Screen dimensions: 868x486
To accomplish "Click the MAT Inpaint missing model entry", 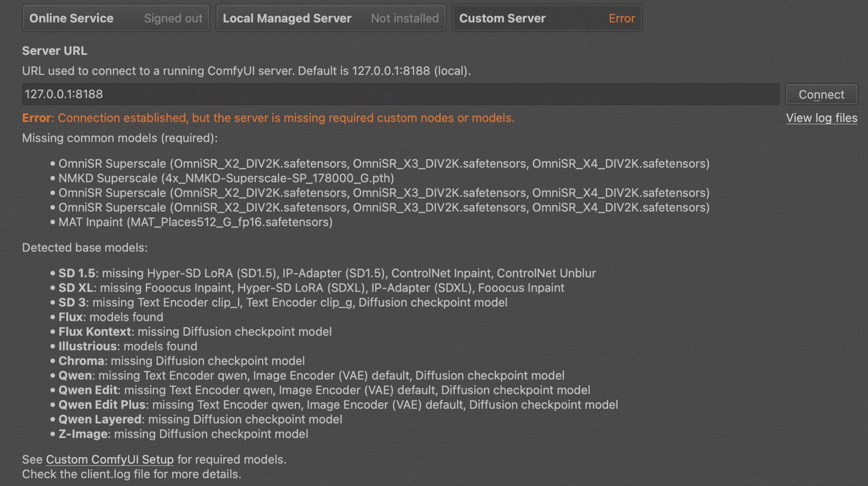I will (195, 222).
